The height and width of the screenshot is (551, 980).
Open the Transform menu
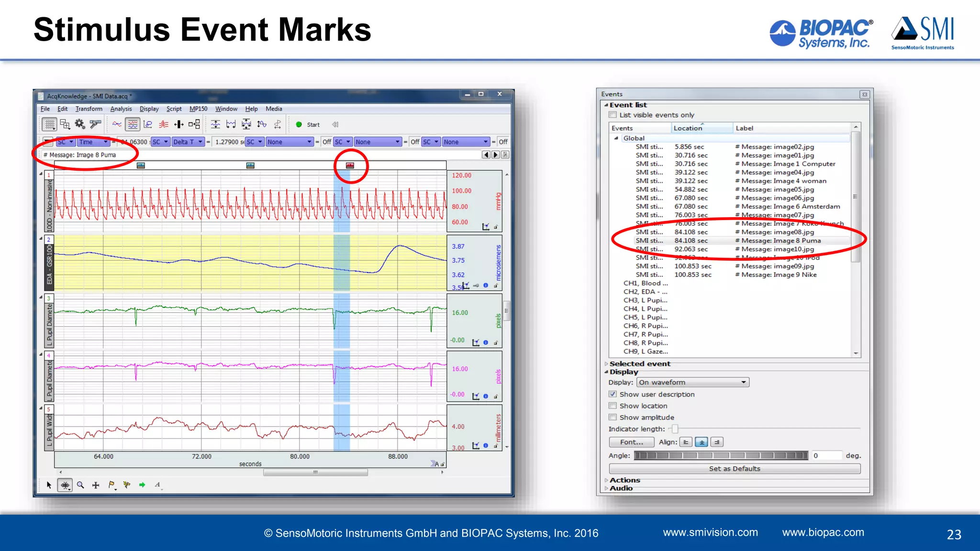[x=89, y=109]
